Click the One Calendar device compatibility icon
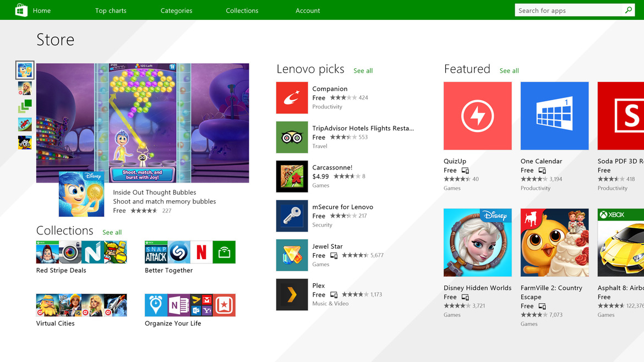 coord(542,171)
